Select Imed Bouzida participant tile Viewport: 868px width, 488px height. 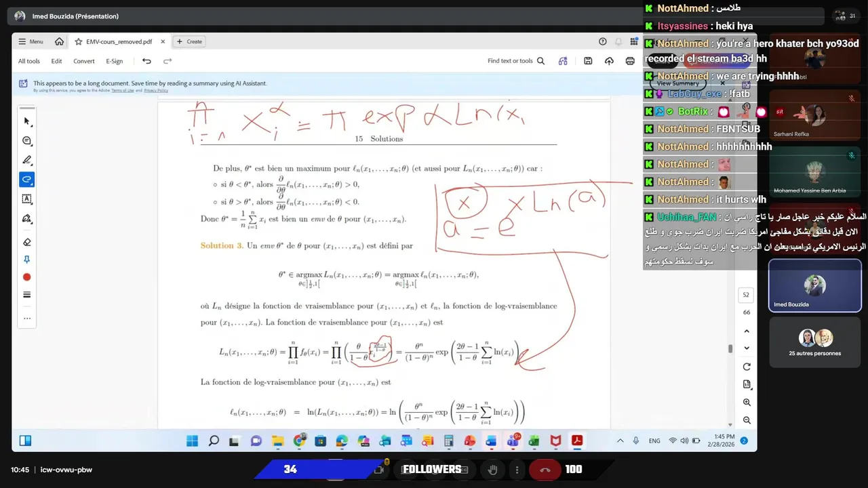coord(814,285)
